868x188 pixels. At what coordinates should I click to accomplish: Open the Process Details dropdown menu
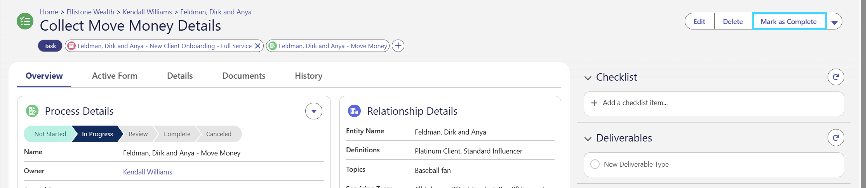click(314, 111)
